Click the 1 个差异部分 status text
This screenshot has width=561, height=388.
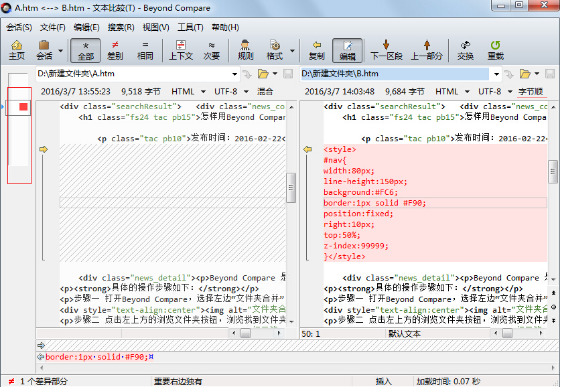pos(44,382)
